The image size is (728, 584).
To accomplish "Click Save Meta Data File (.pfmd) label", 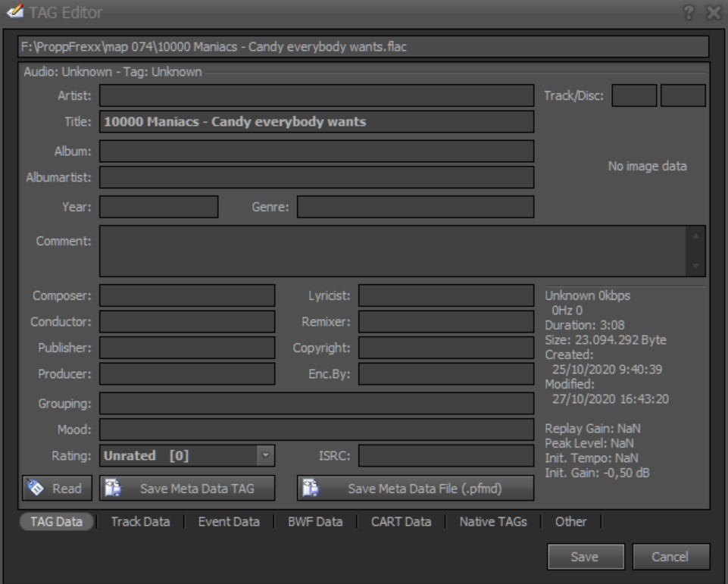I will 425,489.
